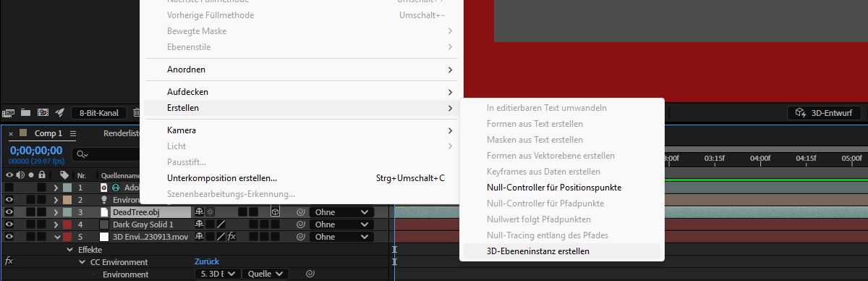Toggle shy switch on DeadTree.obj layer
This screenshot has width=868, height=281.
coord(199,212)
